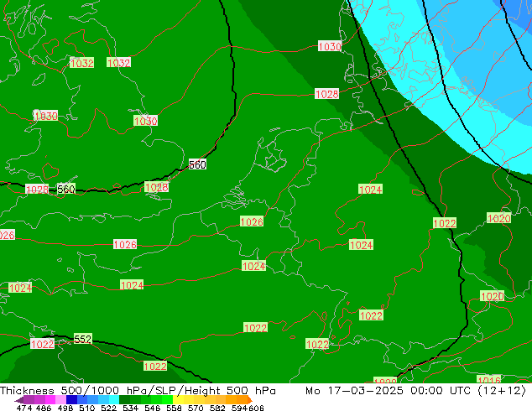Select the bright magenta legend swatch
This screenshot has width=532, height=411.
[x=50, y=399]
